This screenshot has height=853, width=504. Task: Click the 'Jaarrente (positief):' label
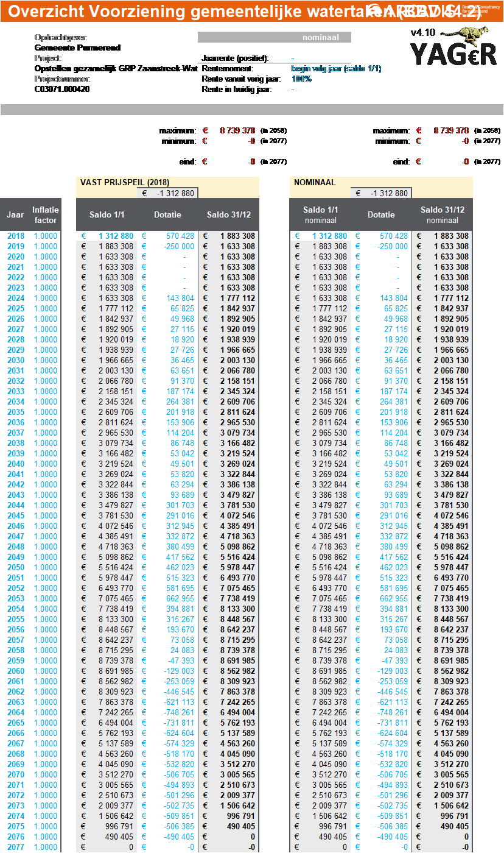(235, 58)
